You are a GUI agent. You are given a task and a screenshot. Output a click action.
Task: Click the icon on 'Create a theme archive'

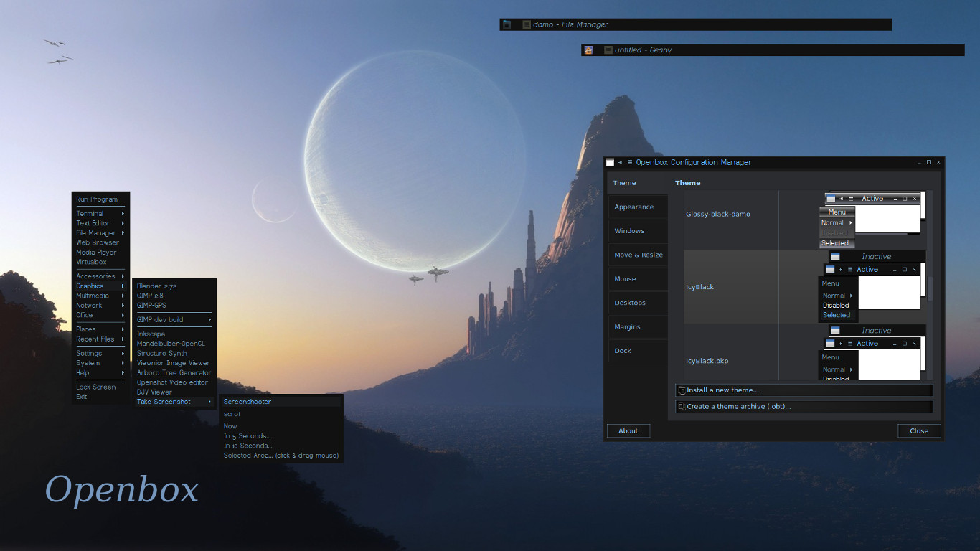point(682,406)
